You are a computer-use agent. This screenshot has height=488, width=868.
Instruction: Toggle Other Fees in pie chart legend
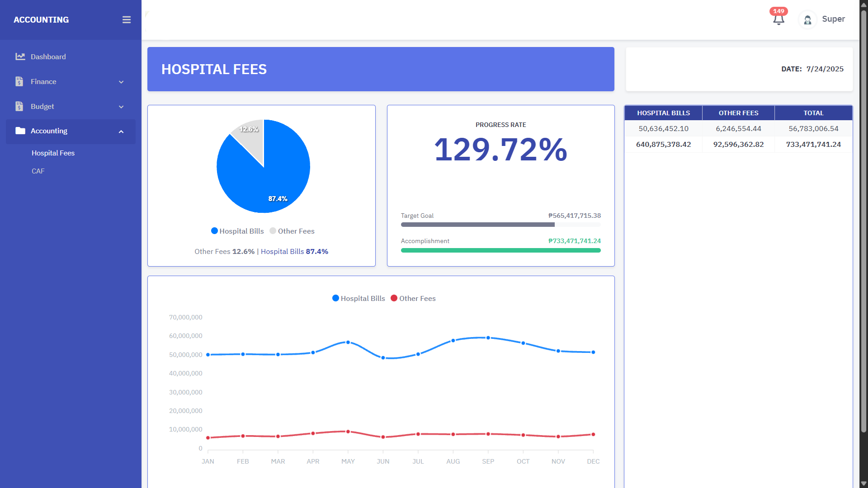(x=292, y=231)
